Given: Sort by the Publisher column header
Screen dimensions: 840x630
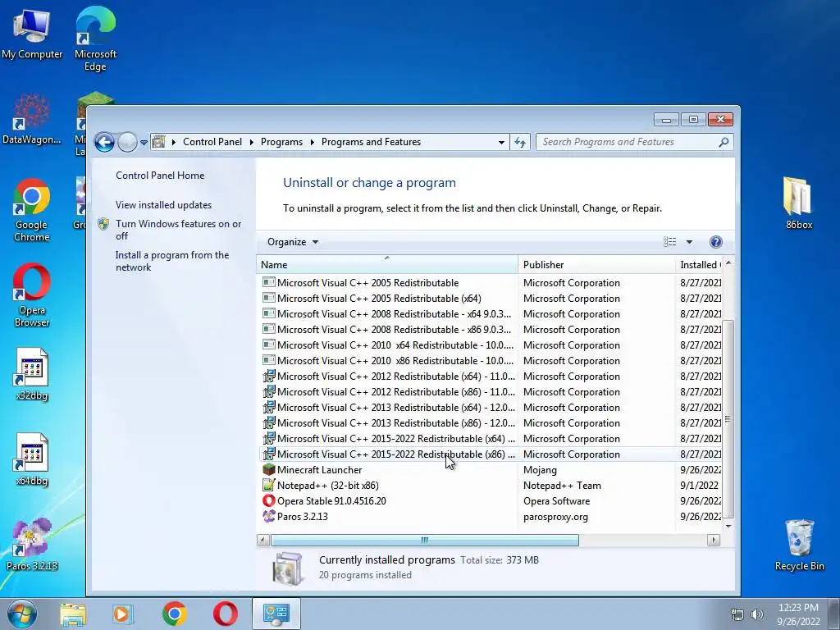Looking at the screenshot, I should click(x=597, y=265).
